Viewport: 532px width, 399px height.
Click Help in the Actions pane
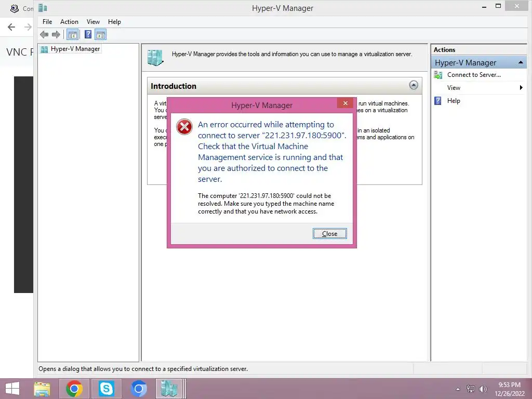pyautogui.click(x=454, y=100)
